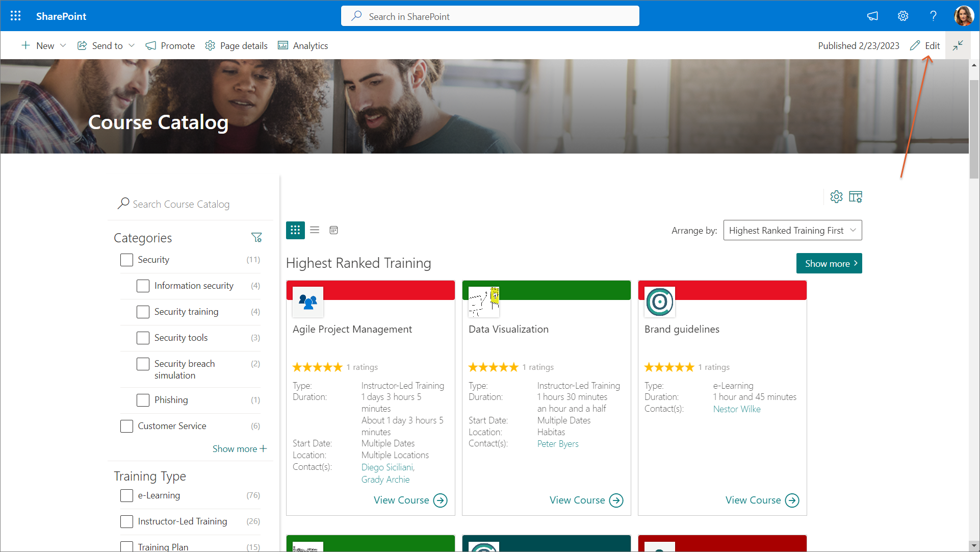Click the megaphone notifications icon in header
980x552 pixels.
click(872, 16)
